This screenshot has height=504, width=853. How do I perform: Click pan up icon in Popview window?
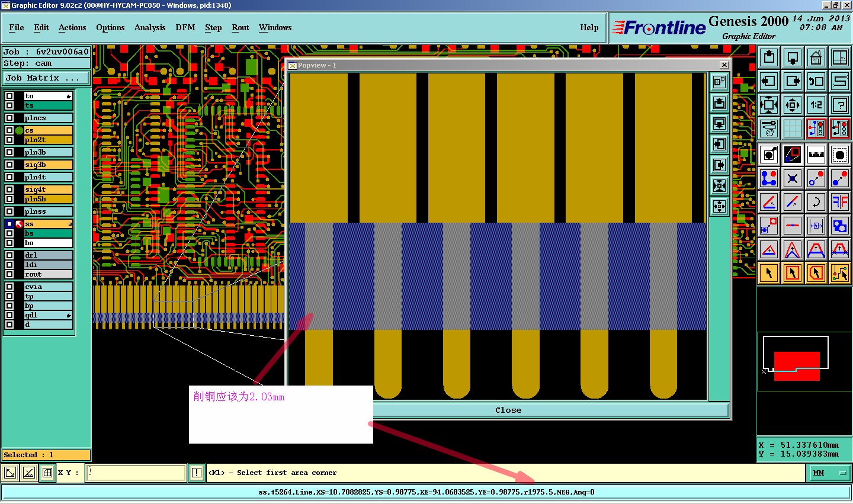pos(720,102)
